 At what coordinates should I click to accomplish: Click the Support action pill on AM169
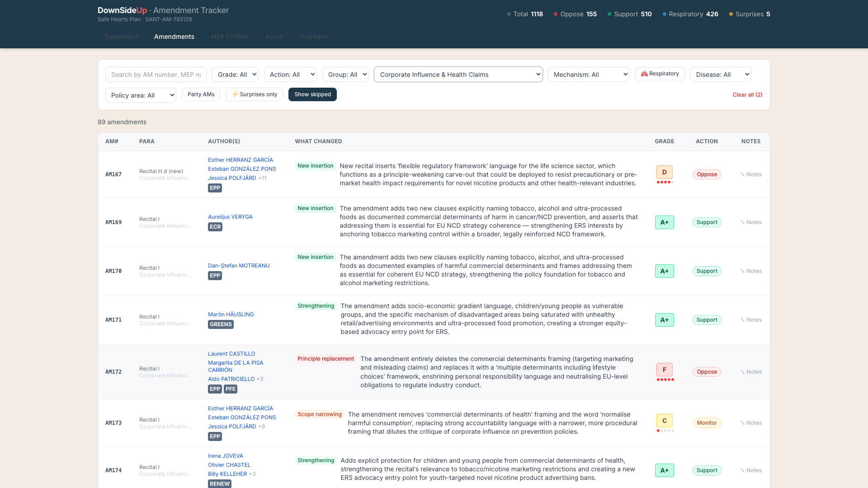pyautogui.click(x=707, y=222)
